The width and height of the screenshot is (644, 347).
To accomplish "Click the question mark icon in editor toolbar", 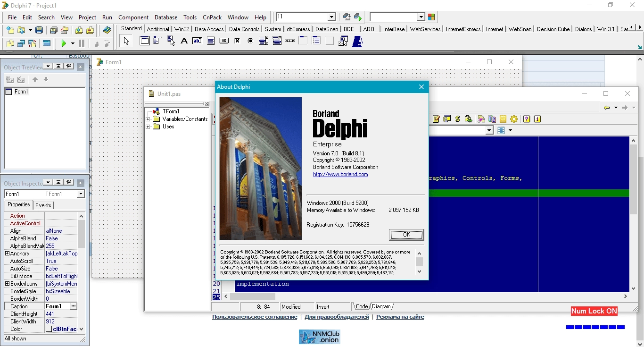I will click(527, 119).
